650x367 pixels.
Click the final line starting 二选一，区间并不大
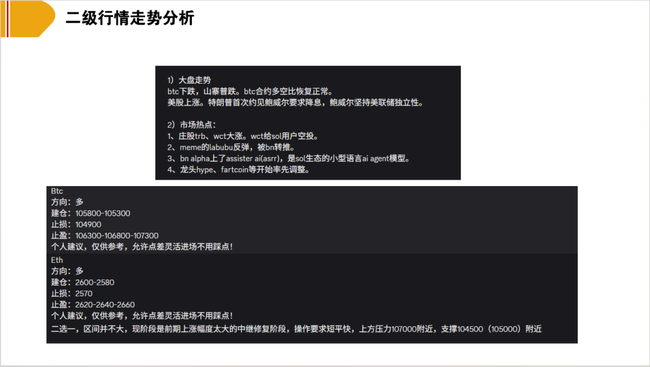click(x=296, y=329)
